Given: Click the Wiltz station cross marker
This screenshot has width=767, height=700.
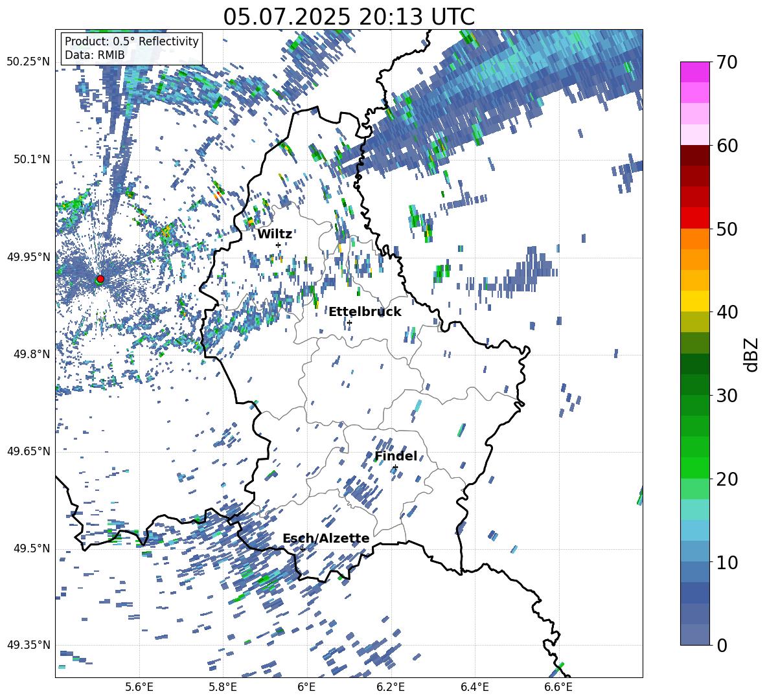Looking at the screenshot, I should [279, 245].
